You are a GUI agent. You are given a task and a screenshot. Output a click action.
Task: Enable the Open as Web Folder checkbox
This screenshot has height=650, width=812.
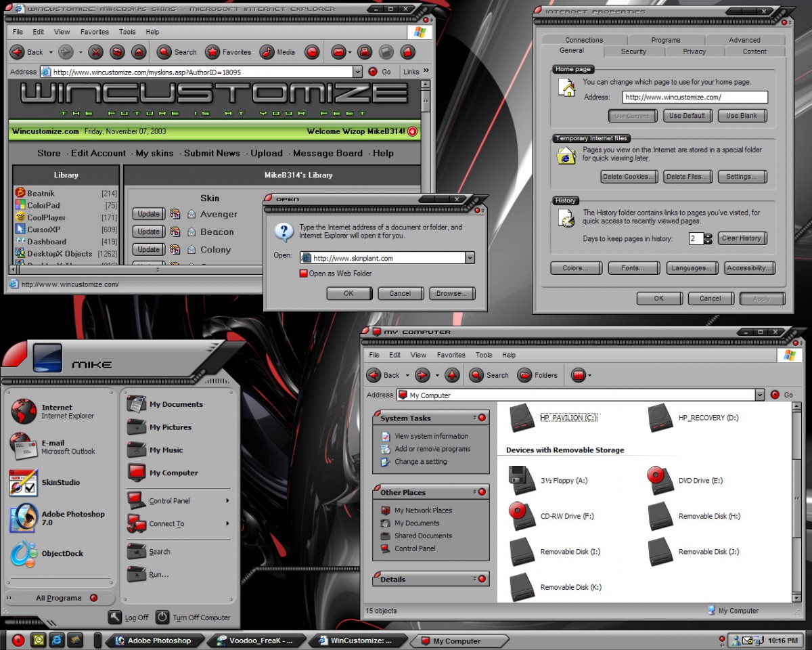[304, 274]
